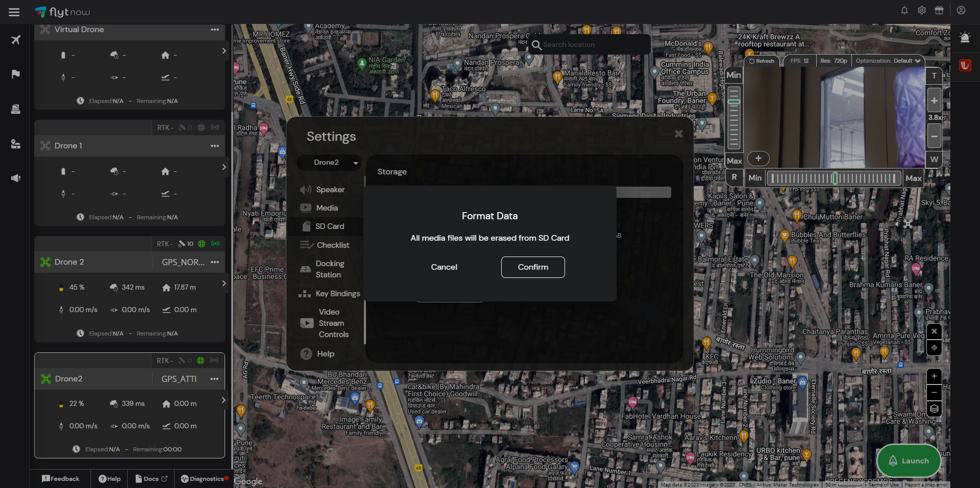The height and width of the screenshot is (488, 980).
Task: Adjust the horizontal gimbal pan slider
Action: [834, 178]
